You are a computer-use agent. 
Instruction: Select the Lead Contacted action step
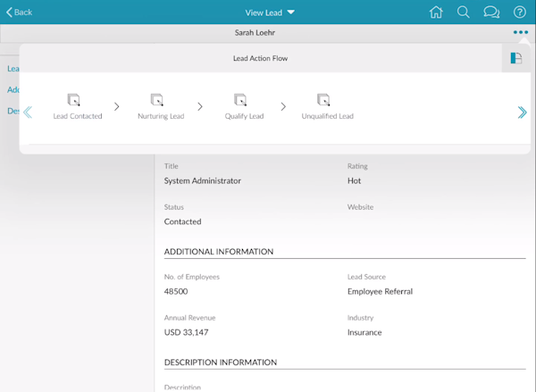pyautogui.click(x=77, y=106)
